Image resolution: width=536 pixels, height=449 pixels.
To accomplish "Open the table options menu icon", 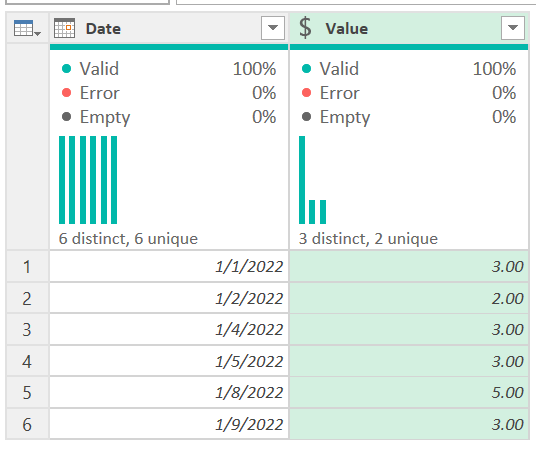I will click(x=27, y=28).
